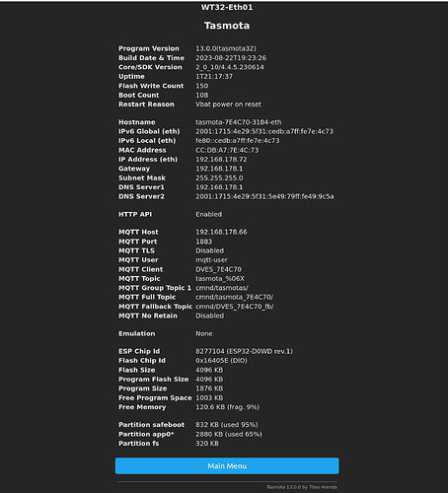Select the MQTT Client value DVES_7E4C70

[x=218, y=269]
